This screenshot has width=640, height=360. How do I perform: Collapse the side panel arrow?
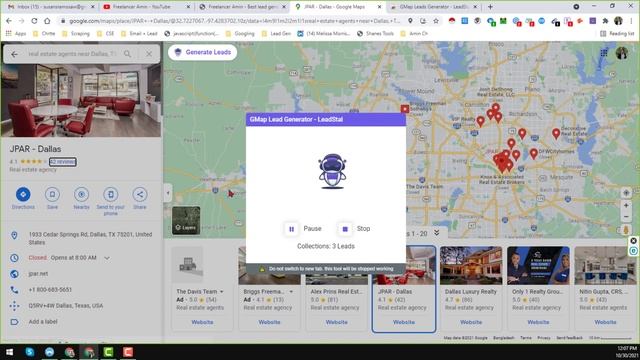click(x=168, y=193)
